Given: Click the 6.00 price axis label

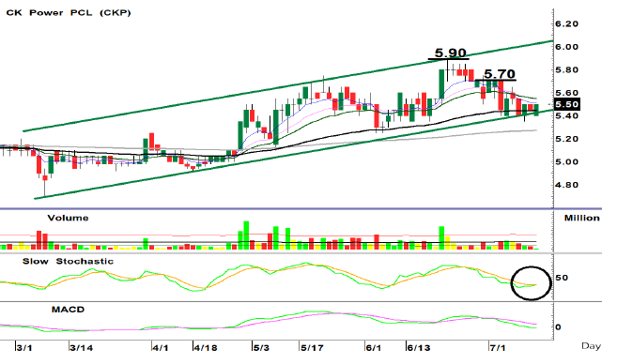Looking at the screenshot, I should tap(566, 47).
